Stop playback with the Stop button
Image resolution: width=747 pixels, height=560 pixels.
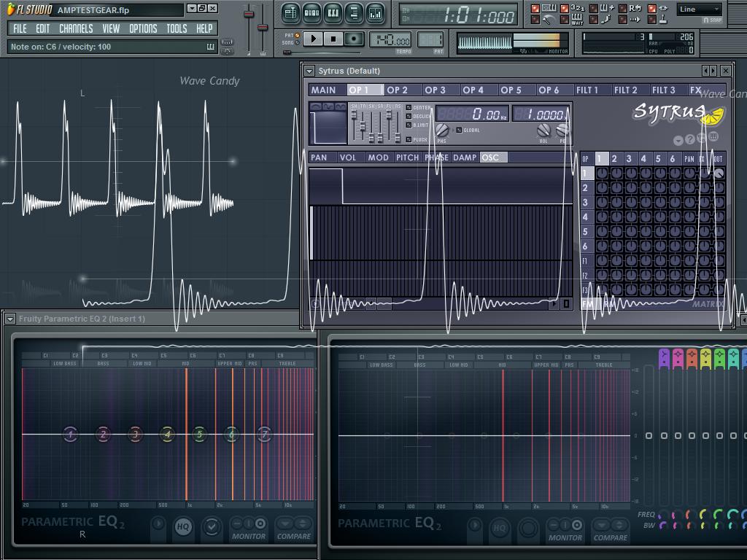333,39
